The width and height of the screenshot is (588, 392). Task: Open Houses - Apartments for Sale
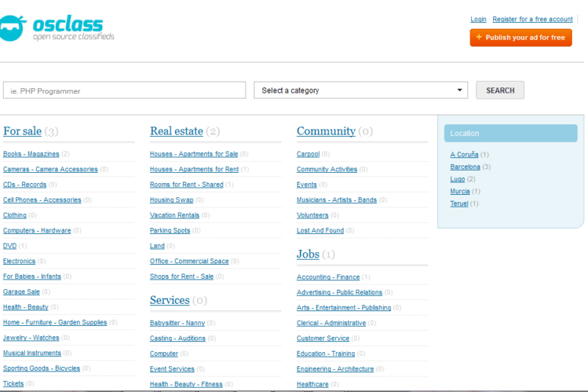(194, 154)
